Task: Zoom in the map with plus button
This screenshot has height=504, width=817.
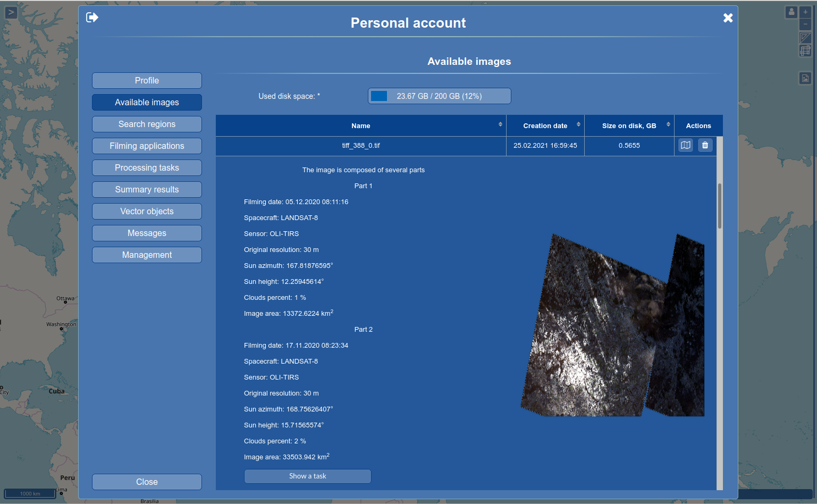Action: [x=805, y=12]
